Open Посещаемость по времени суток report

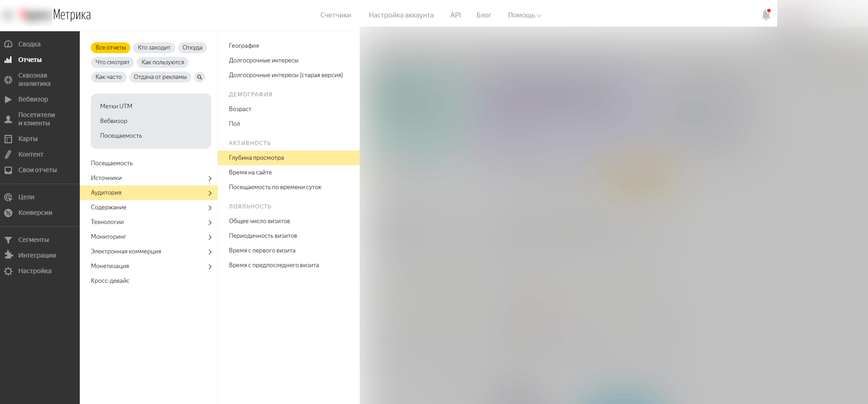(275, 187)
